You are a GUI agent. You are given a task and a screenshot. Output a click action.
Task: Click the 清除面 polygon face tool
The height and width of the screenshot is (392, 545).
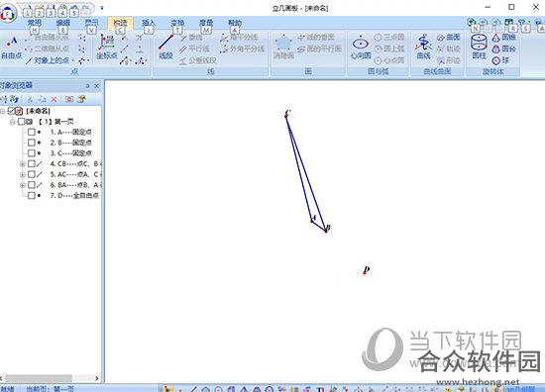(283, 47)
